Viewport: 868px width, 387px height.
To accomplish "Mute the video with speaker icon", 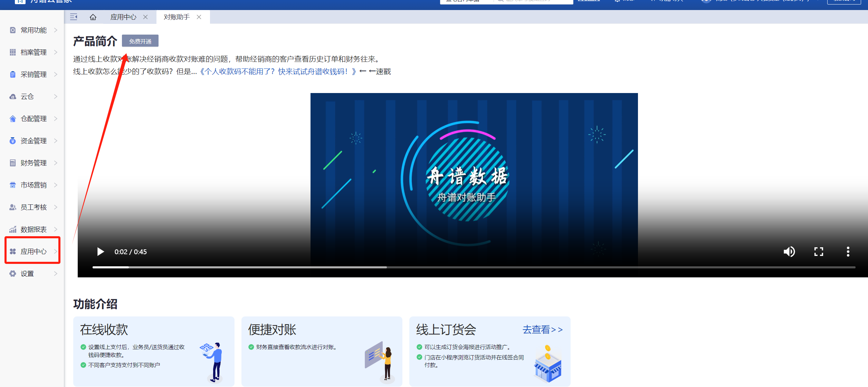I will point(789,251).
